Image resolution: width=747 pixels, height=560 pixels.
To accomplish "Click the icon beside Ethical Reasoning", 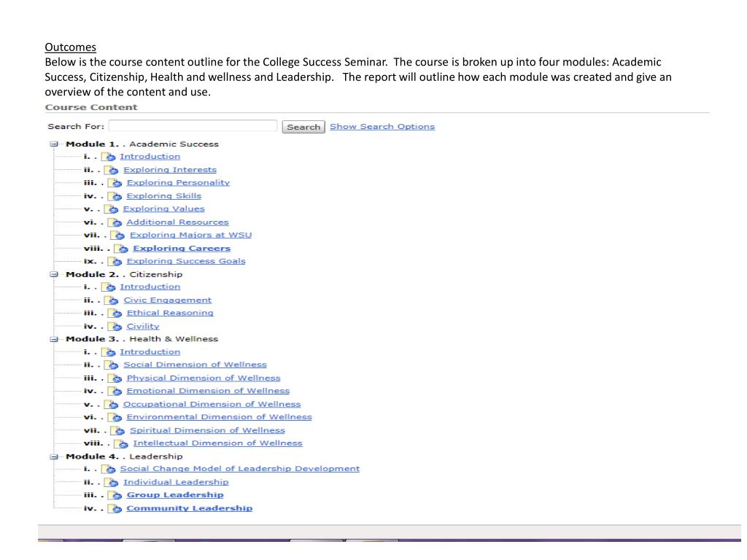I will point(115,314).
